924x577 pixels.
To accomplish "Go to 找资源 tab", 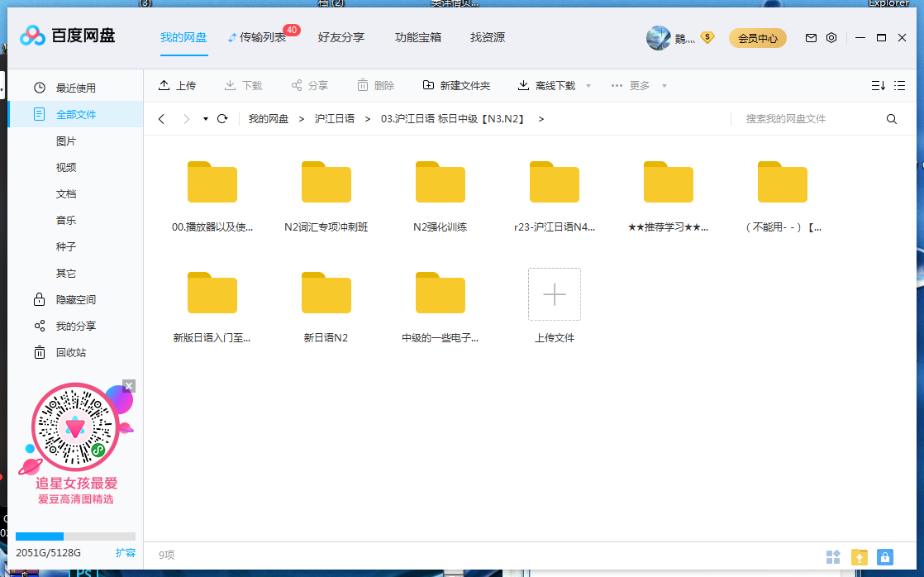I will click(488, 38).
